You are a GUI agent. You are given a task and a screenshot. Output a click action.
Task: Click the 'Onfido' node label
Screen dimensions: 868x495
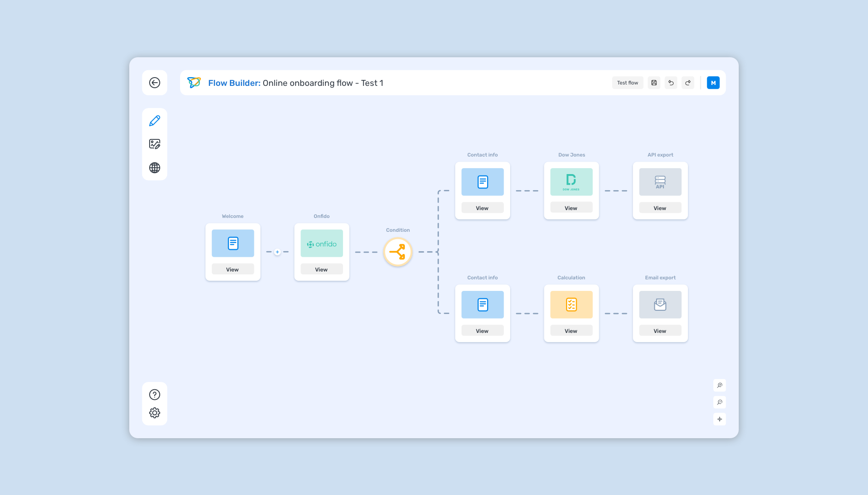pos(322,216)
